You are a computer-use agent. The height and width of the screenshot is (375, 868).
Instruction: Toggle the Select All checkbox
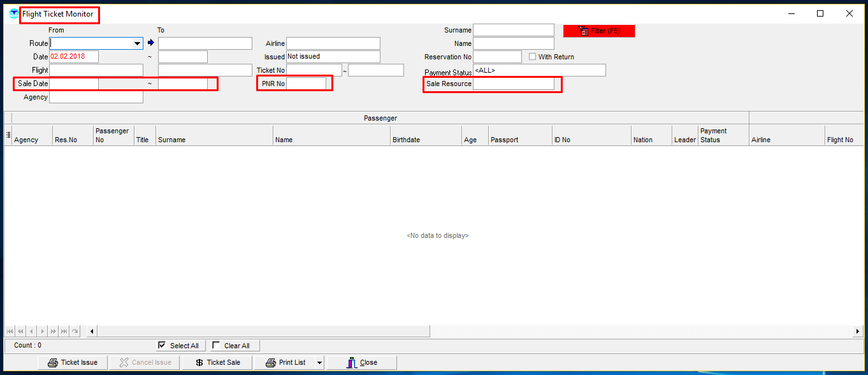162,346
